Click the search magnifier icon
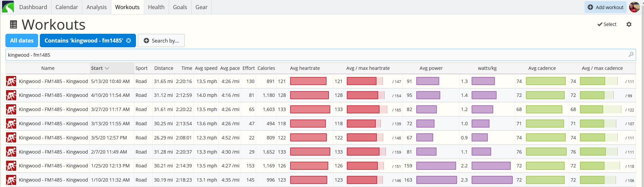Viewport: 644px width, 187px height. click(x=631, y=55)
